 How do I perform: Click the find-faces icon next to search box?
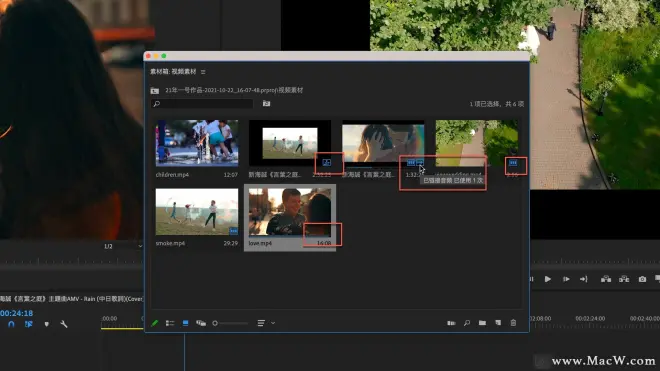266,104
